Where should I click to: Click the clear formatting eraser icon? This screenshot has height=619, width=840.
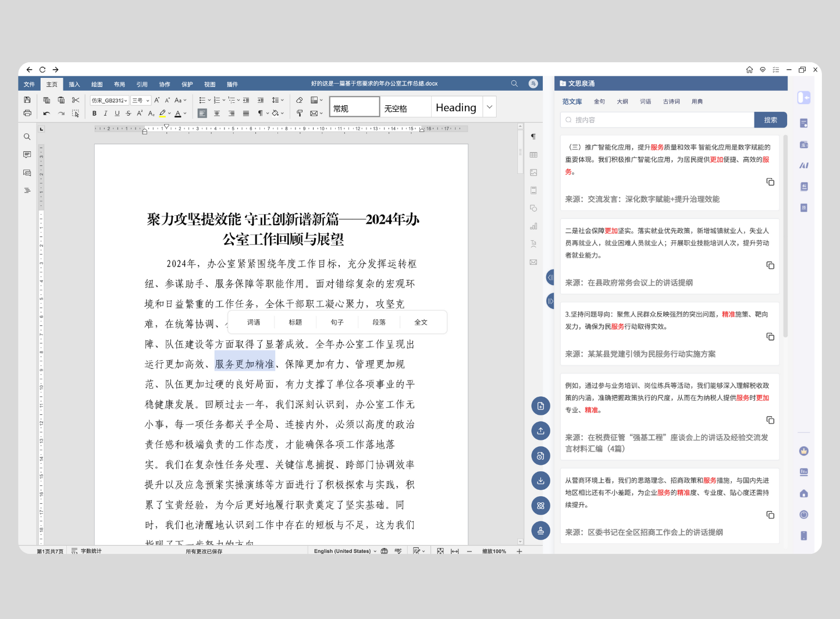point(300,100)
